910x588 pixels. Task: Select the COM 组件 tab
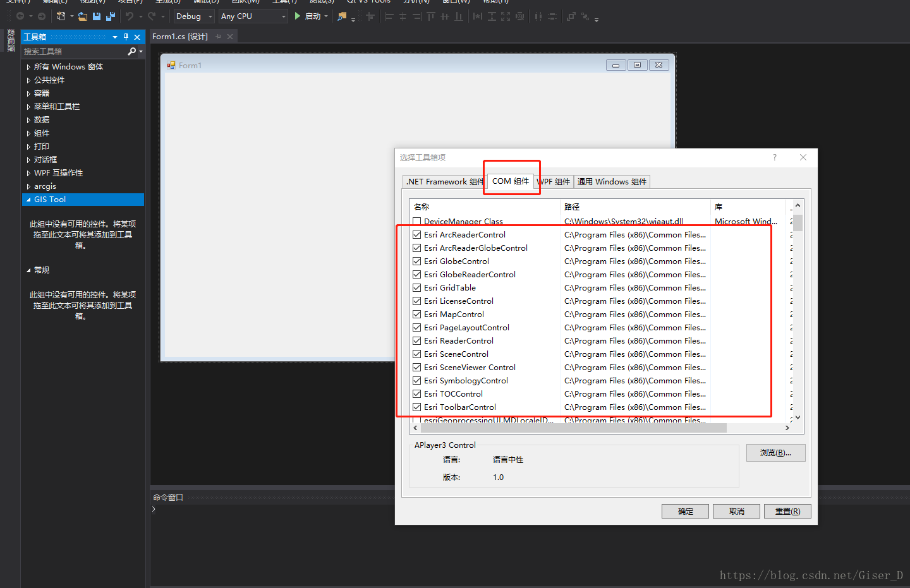511,181
